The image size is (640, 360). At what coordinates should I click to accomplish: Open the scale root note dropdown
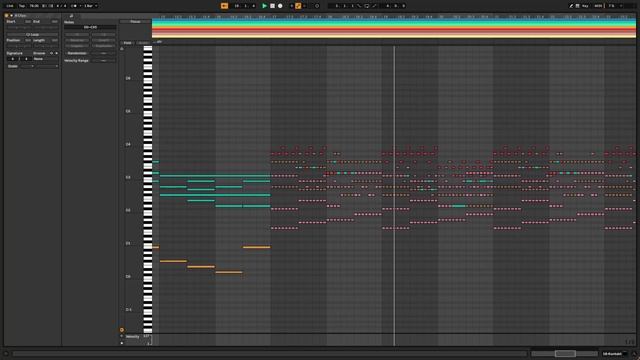[x=27, y=66]
